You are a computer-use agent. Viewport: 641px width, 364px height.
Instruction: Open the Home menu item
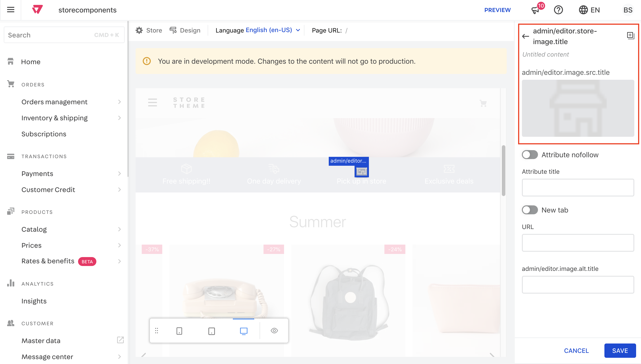point(31,62)
